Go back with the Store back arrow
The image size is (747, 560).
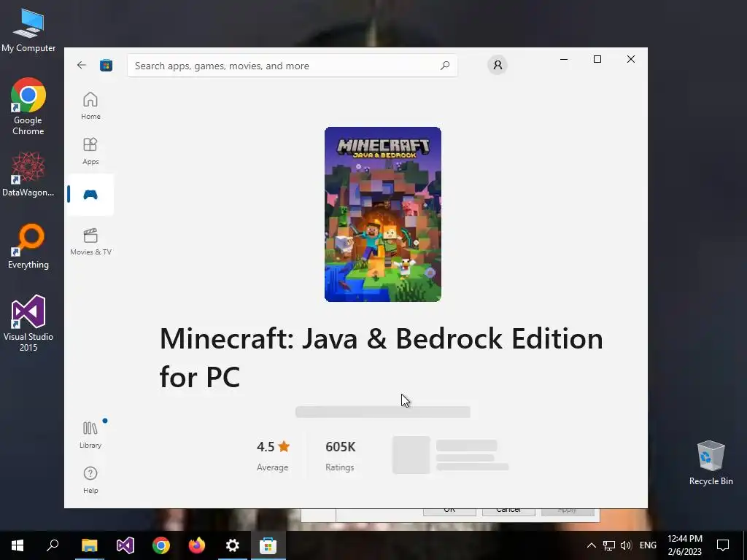[x=82, y=65]
